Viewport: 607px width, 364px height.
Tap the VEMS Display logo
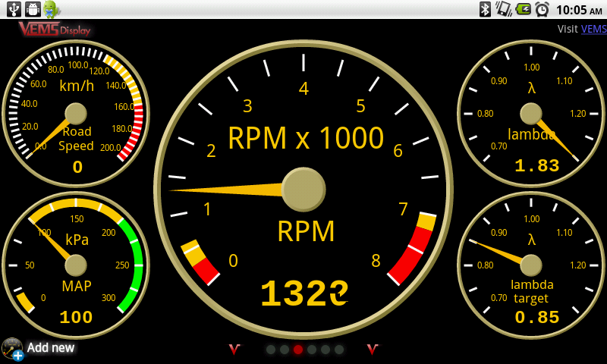[54, 29]
